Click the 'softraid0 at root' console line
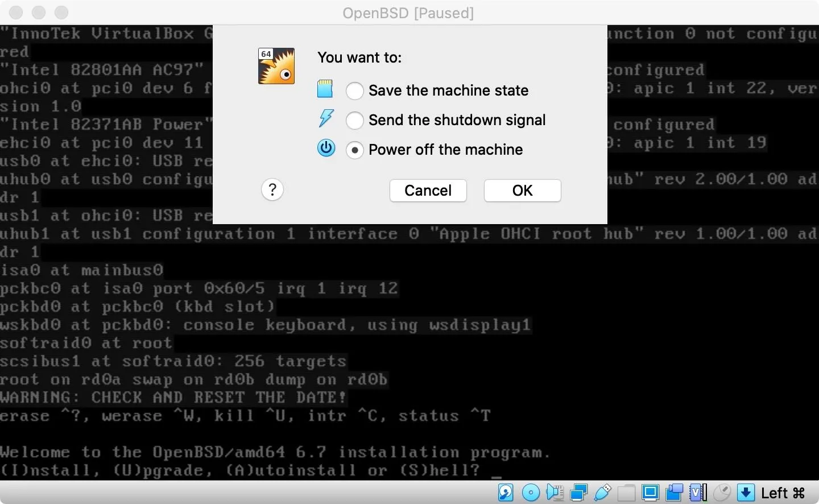Viewport: 819px width, 504px height. tap(86, 343)
